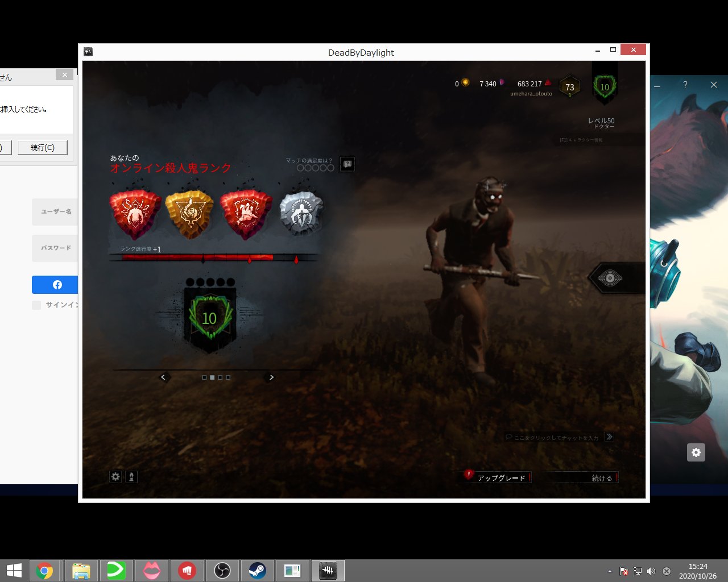Click the ユーザー名 field in the left window

click(x=55, y=212)
